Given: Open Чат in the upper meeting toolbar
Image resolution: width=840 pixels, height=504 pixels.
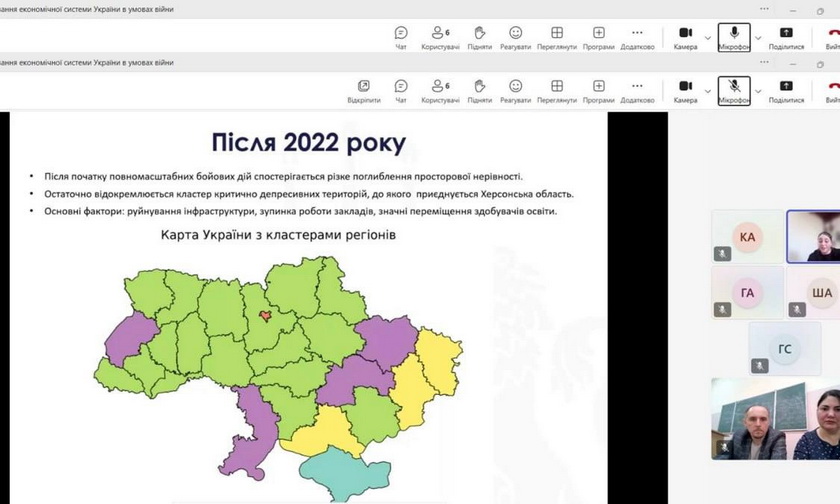Looking at the screenshot, I should tap(401, 37).
